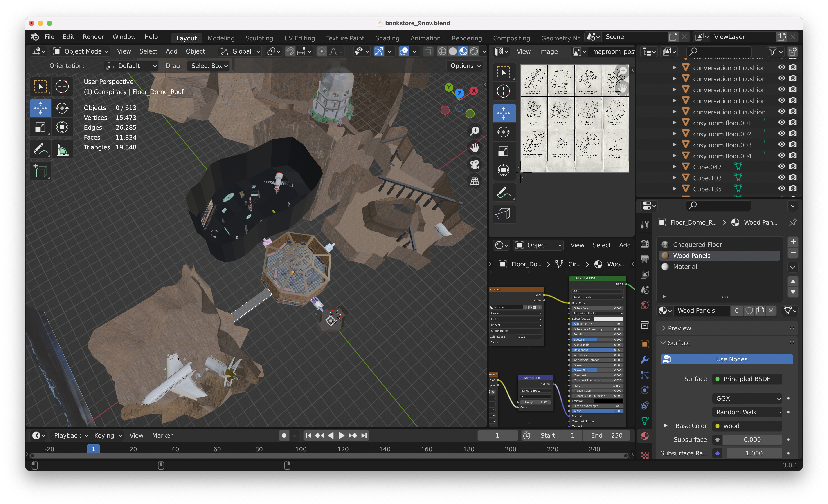Open the Modifier properties wrench tab

coord(644,359)
